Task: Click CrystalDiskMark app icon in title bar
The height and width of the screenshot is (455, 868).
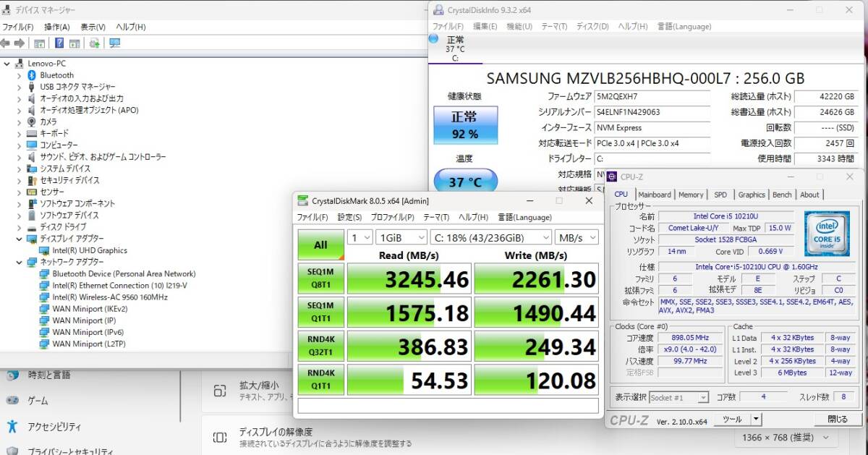Action: pos(302,200)
